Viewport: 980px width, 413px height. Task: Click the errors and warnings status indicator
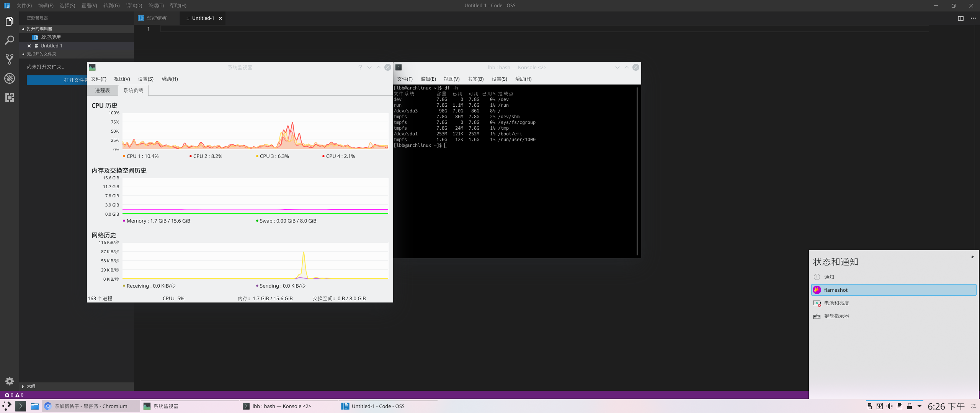click(x=14, y=395)
